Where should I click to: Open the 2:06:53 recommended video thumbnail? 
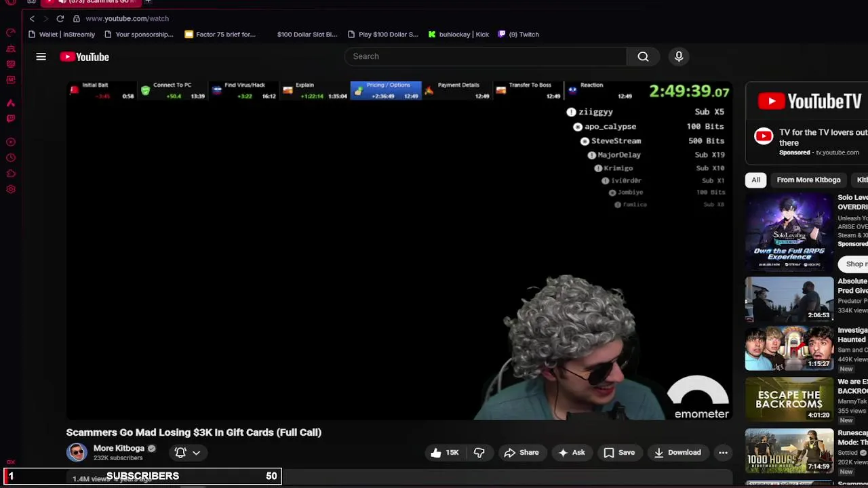(x=789, y=299)
